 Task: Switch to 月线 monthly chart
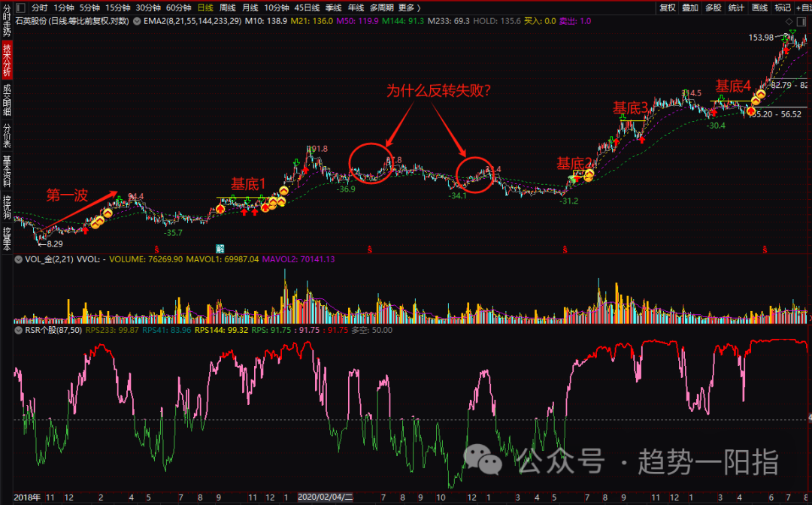tap(250, 8)
